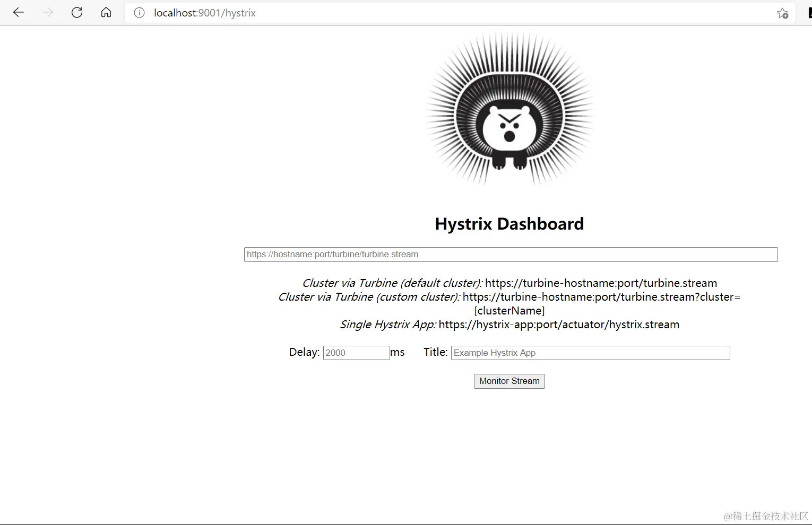The height and width of the screenshot is (525, 812).
Task: Click the custom cluster turbine.stream?cluster= URL text
Action: tap(601, 297)
